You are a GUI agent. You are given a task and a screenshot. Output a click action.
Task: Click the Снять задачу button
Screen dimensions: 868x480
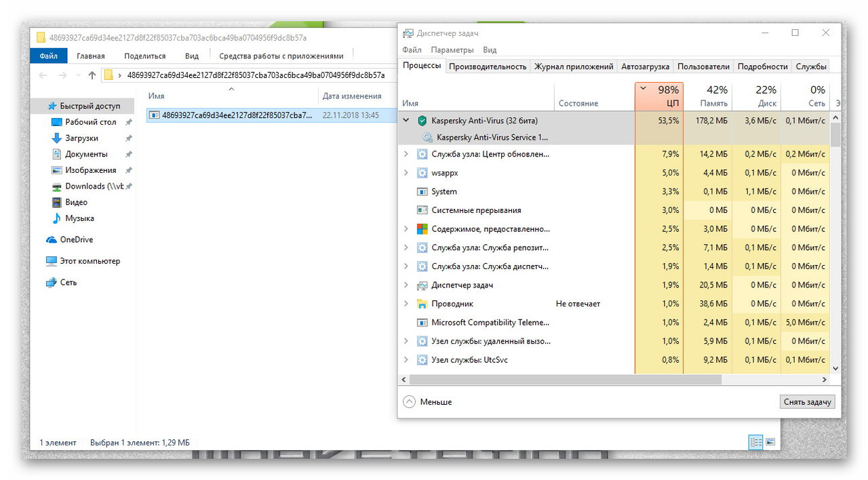(807, 402)
